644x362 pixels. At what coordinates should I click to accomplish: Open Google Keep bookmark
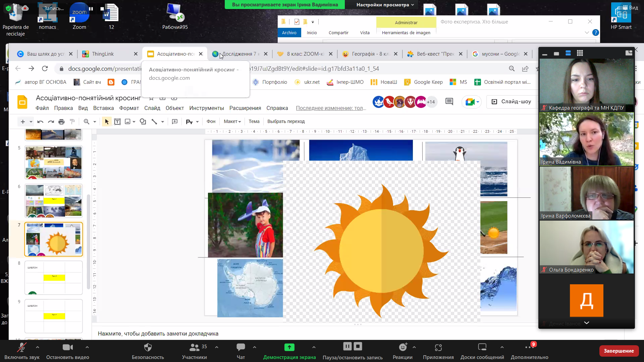click(424, 82)
